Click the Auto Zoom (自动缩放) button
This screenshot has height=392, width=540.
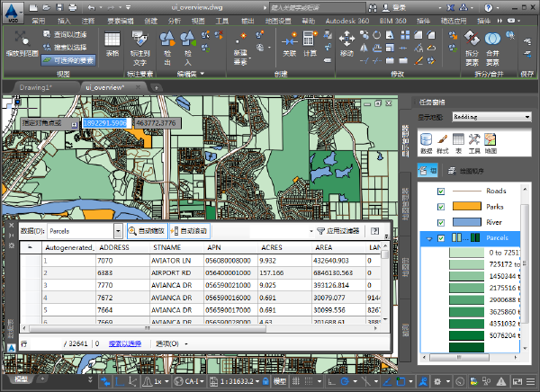tap(145, 230)
